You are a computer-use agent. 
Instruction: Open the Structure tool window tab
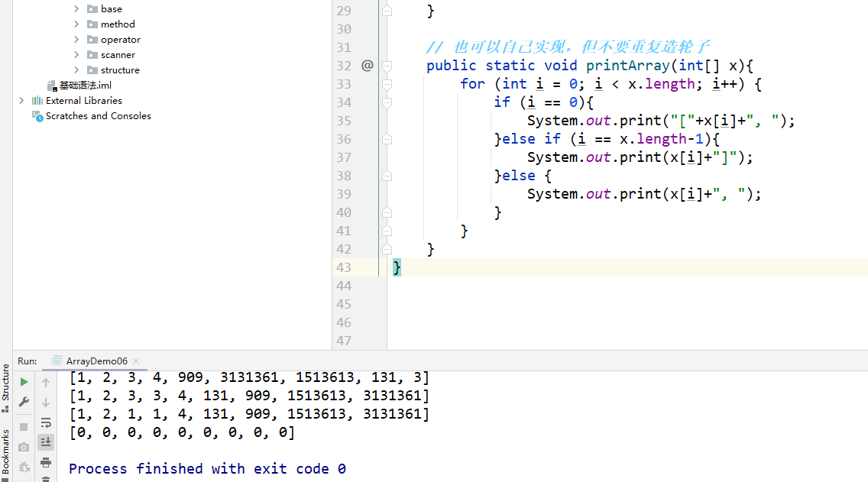click(x=5, y=389)
